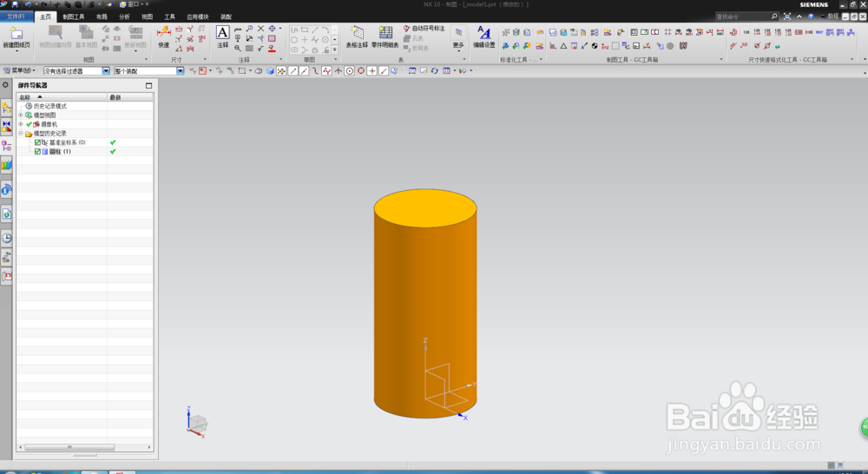This screenshot has height=474, width=868.
Task: Open 编辑设置 edit settings tool
Action: [x=483, y=37]
